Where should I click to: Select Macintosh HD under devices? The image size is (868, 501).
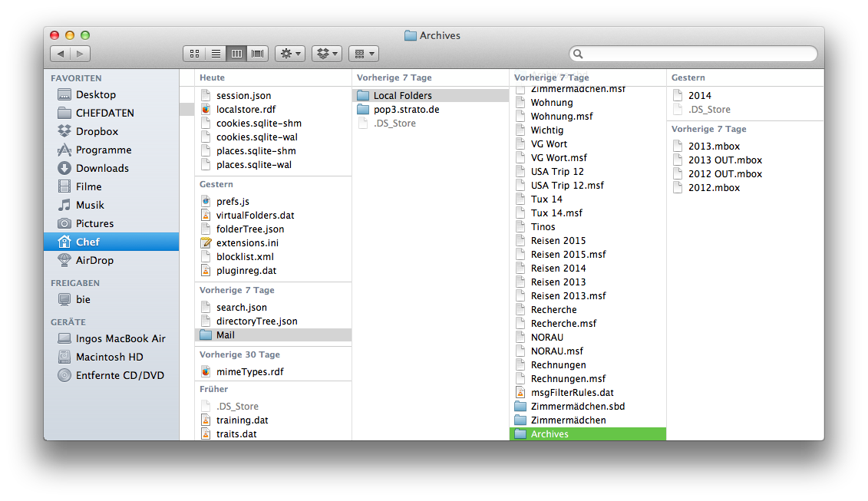[x=109, y=357]
